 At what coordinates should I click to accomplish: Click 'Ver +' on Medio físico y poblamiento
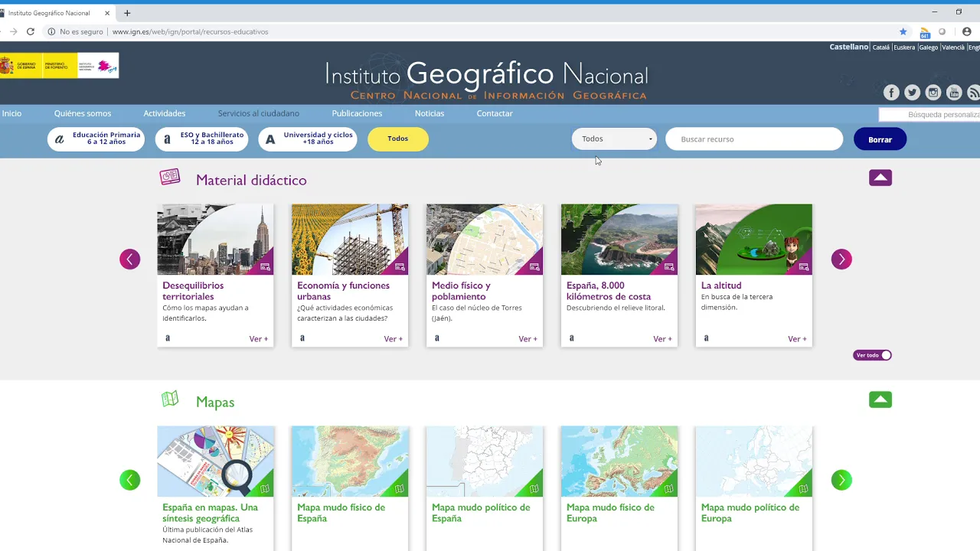click(x=528, y=339)
